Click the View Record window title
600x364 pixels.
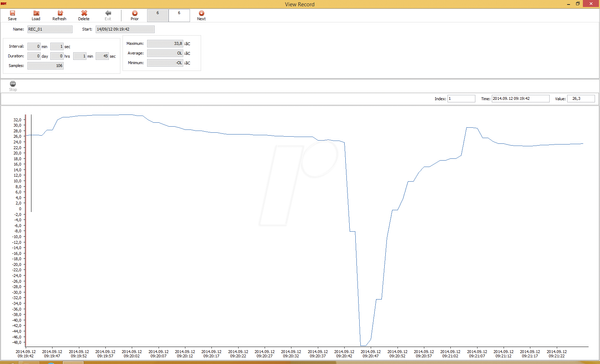click(300, 4)
